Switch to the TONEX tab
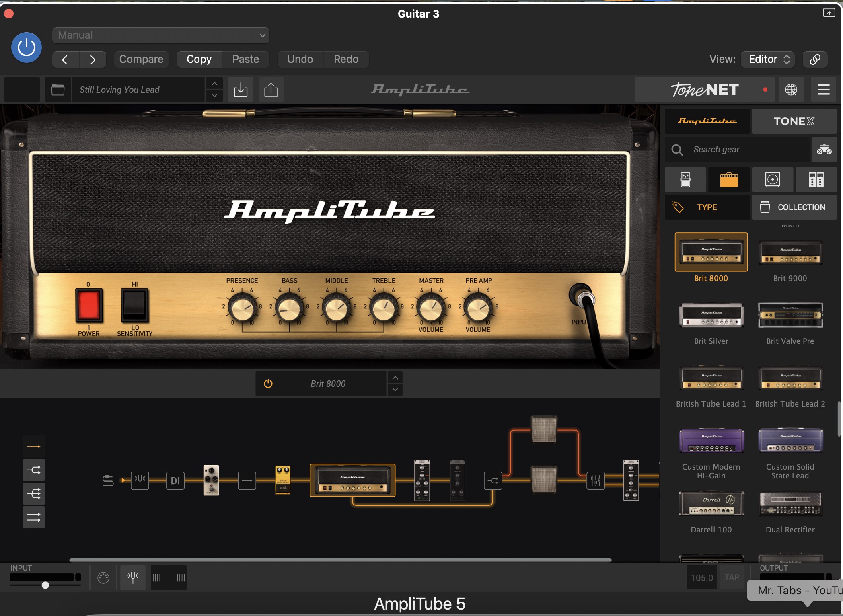This screenshot has height=616, width=843. [x=794, y=121]
